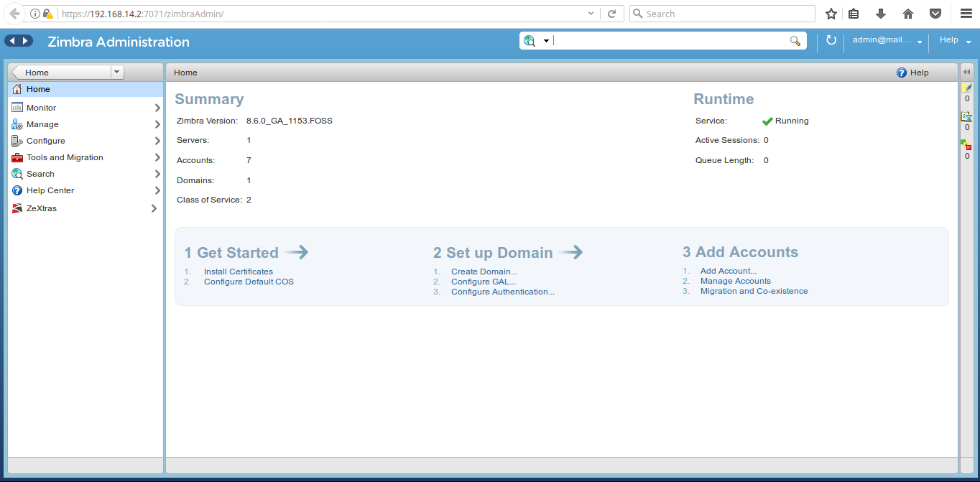Image resolution: width=980 pixels, height=482 pixels.
Task: Click the Search globe icon in sidebar
Action: (17, 174)
